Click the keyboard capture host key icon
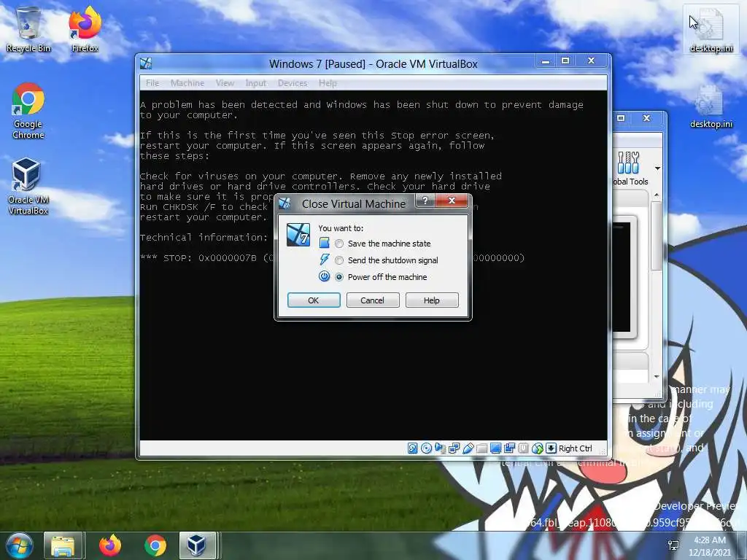747x560 pixels. (x=551, y=448)
